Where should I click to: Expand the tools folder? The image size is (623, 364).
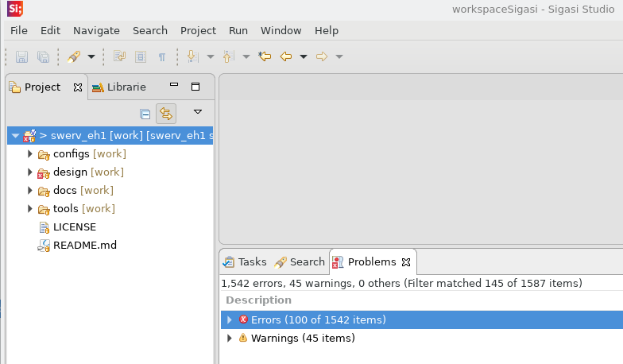[x=30, y=208]
